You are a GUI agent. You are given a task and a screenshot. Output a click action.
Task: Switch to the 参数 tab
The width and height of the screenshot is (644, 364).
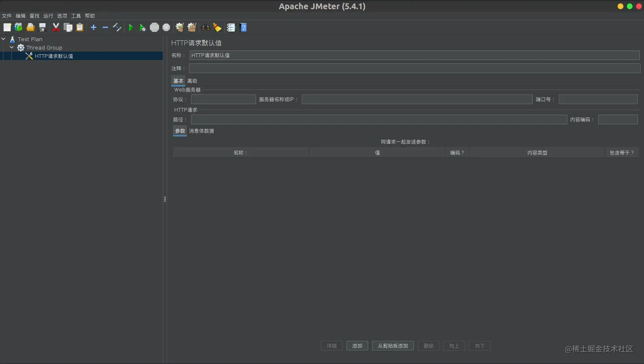click(180, 131)
